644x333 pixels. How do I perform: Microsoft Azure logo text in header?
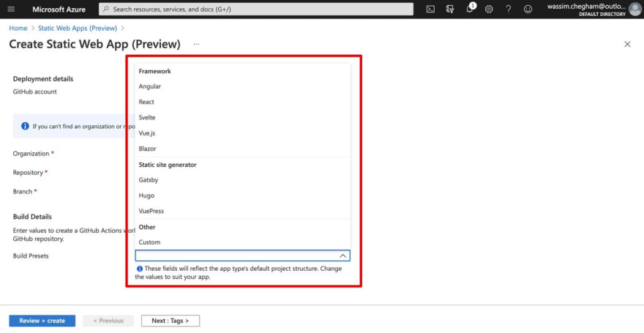(59, 9)
